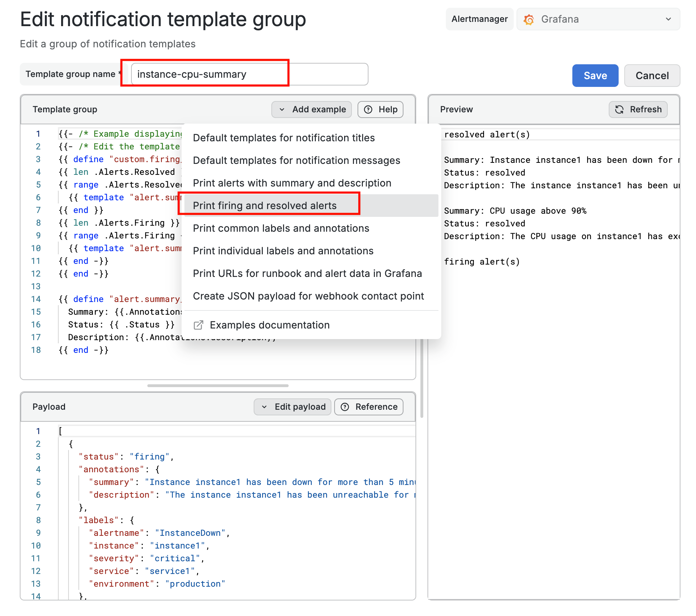Choose Default templates for notification titles

click(284, 138)
